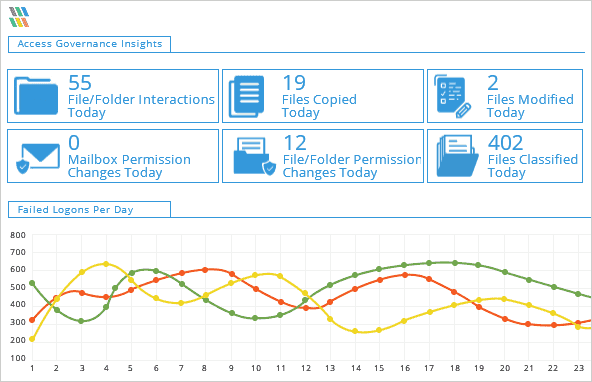
Task: Select the Files Modified checklist pencil icon
Action: click(x=452, y=96)
